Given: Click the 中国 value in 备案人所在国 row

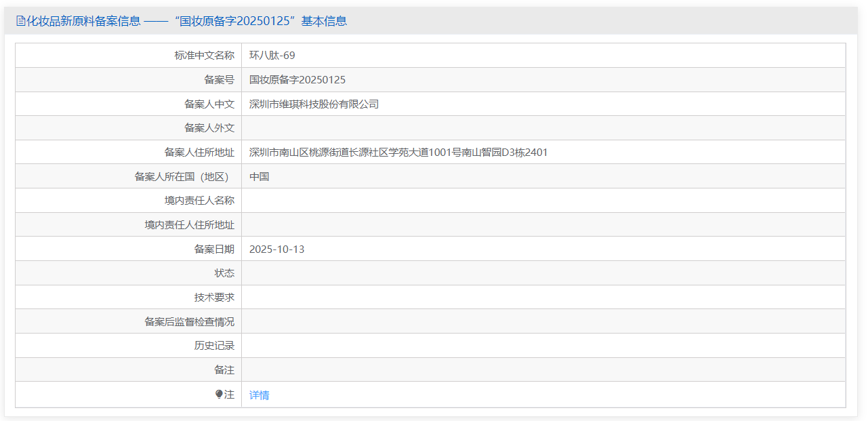Looking at the screenshot, I should [260, 176].
